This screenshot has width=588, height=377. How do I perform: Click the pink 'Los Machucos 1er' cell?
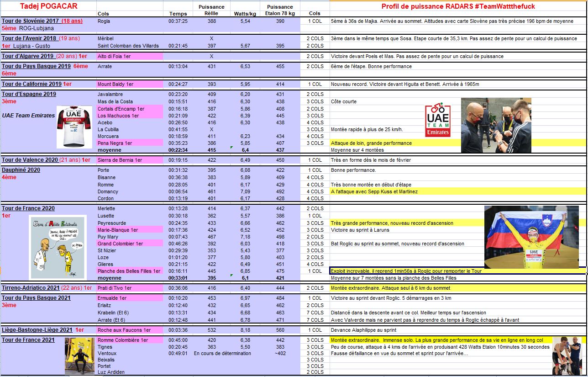coord(130,116)
